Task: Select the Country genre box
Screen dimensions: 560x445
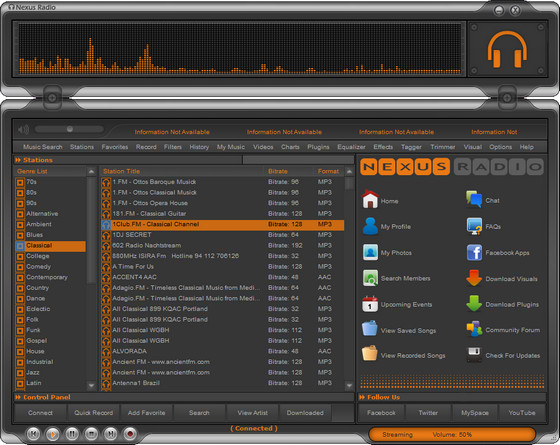Action: pyautogui.click(x=20, y=288)
